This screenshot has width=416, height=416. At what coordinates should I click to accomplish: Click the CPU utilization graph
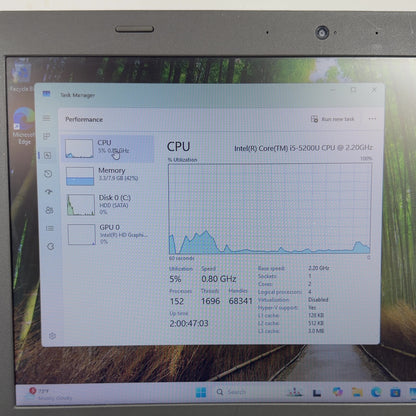270,209
